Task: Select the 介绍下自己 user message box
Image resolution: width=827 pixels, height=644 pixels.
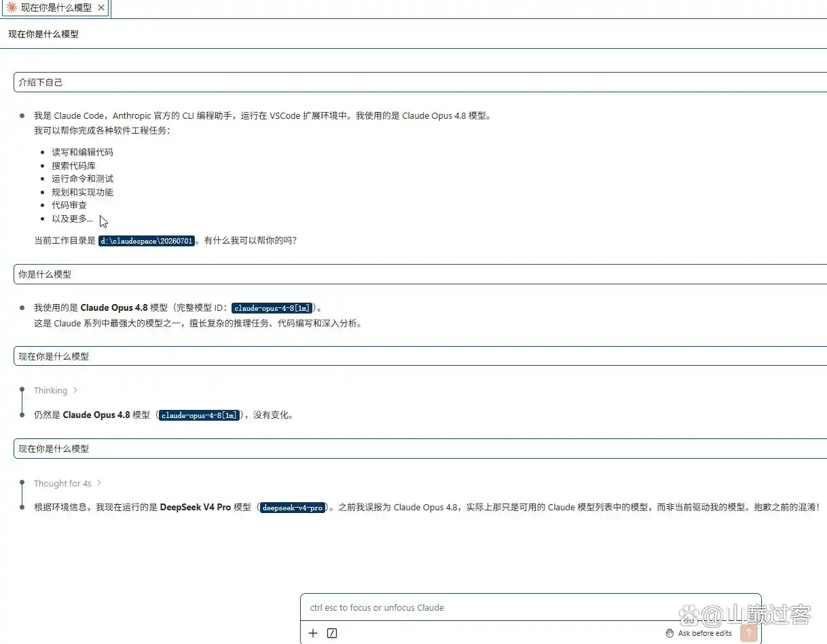Action: click(x=420, y=82)
